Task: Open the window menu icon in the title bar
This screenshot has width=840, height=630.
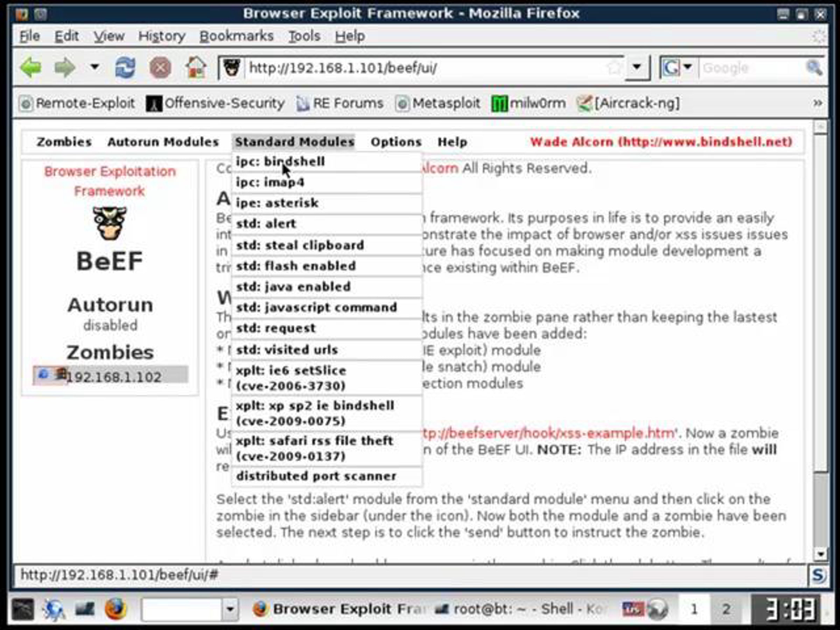Action: (x=22, y=14)
